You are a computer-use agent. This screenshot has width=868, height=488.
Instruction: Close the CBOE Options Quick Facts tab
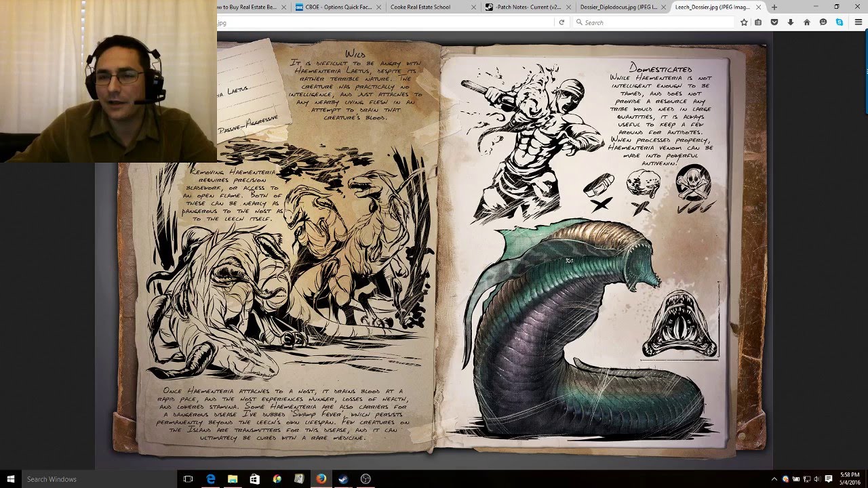[x=380, y=7]
